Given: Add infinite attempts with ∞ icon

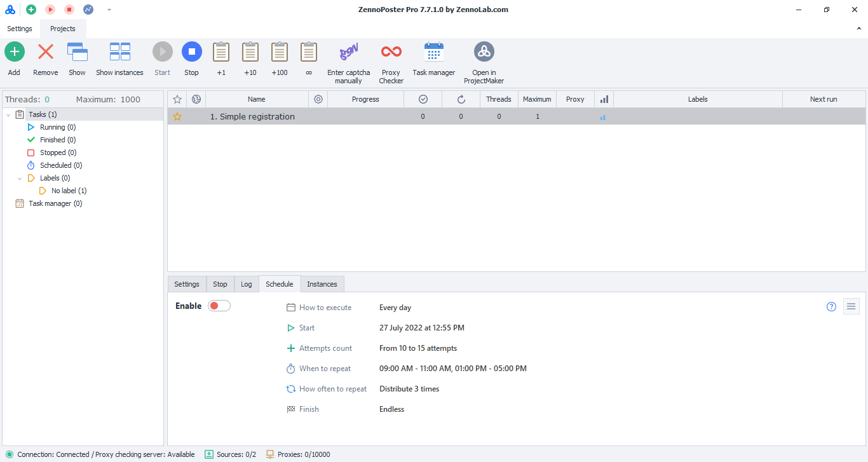Looking at the screenshot, I should pos(309,52).
